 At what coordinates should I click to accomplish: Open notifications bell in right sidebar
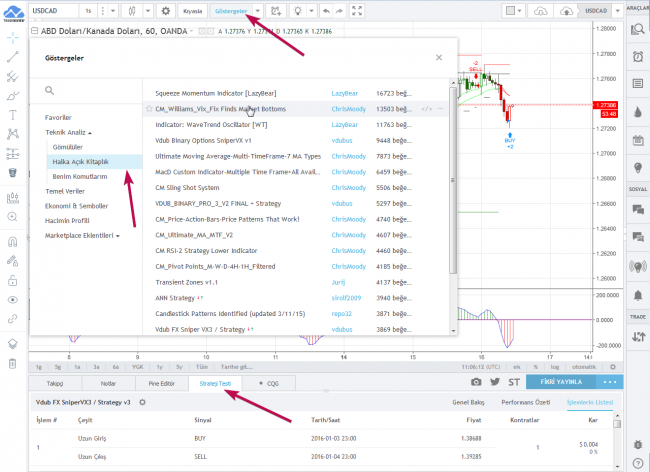coord(638,295)
